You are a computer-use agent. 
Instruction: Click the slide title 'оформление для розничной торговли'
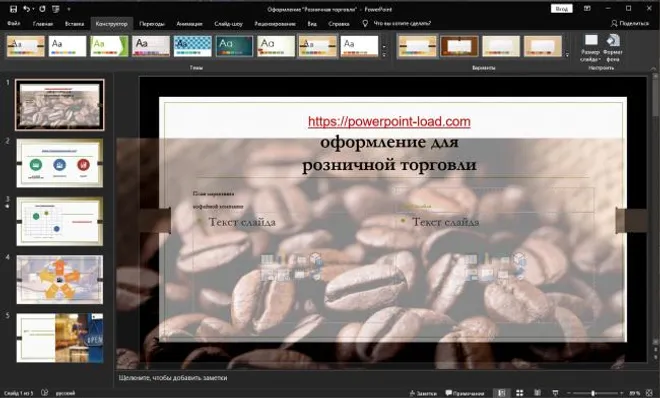[x=389, y=154]
